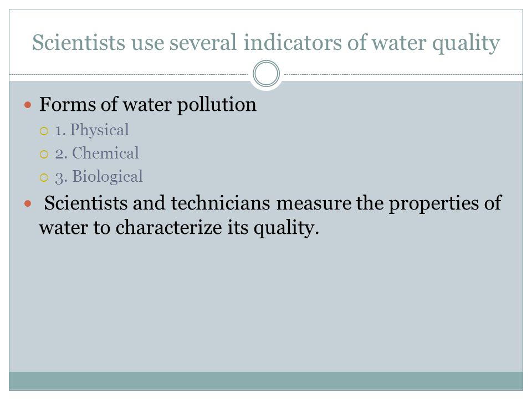Select the item 3. Biological
Viewport: 532px width, 399px height.
pos(99,177)
